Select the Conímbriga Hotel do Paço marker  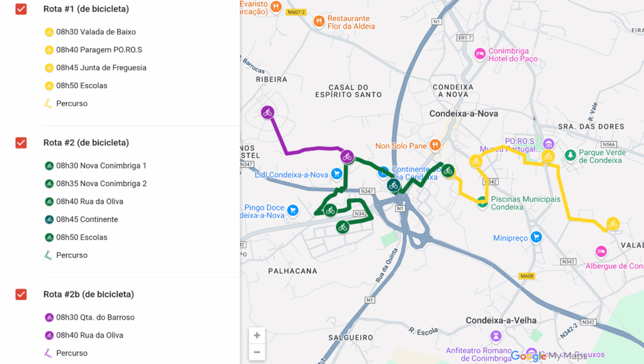click(x=480, y=54)
